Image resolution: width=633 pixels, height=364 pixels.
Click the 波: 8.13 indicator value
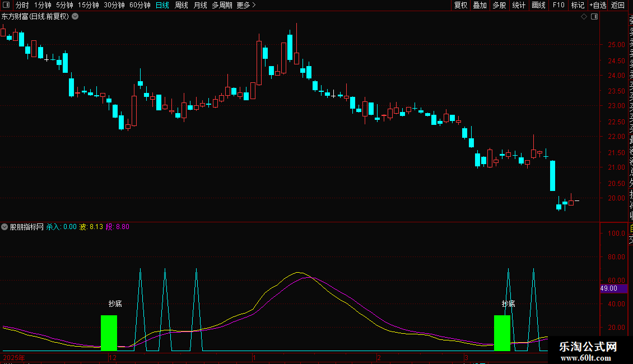[91, 227]
